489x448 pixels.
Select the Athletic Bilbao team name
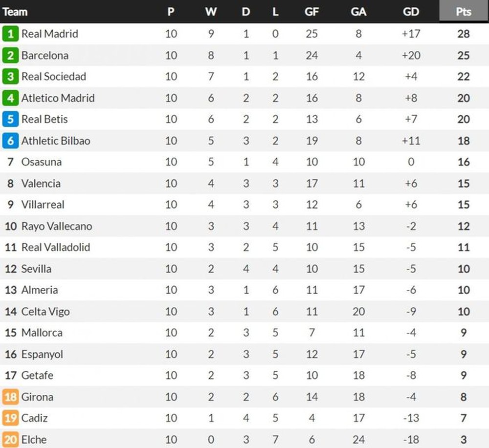tap(56, 141)
